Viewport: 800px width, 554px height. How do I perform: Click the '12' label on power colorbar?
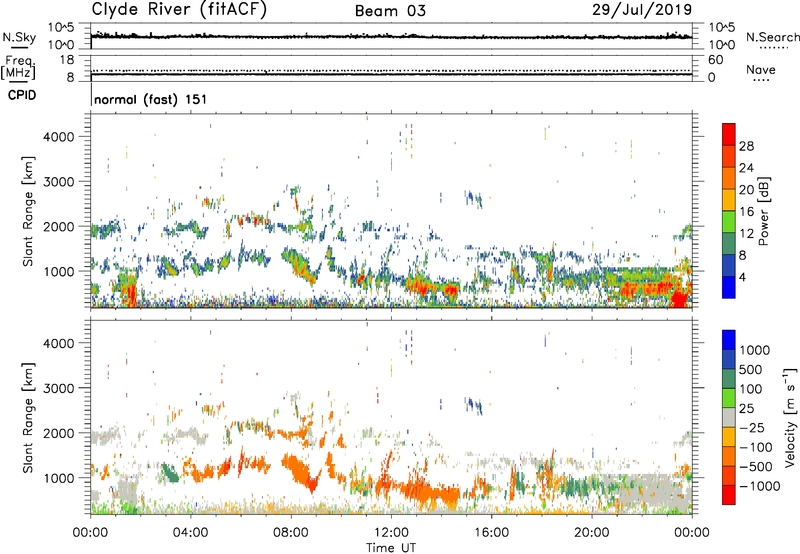pyautogui.click(x=746, y=234)
